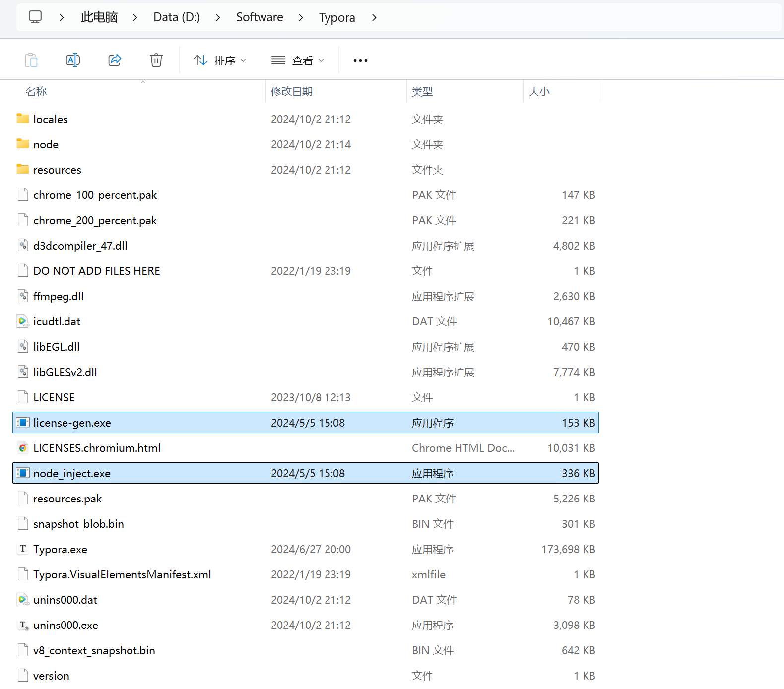Click file name 'snapshot_blob.bin'
This screenshot has width=784, height=689.
tap(78, 524)
